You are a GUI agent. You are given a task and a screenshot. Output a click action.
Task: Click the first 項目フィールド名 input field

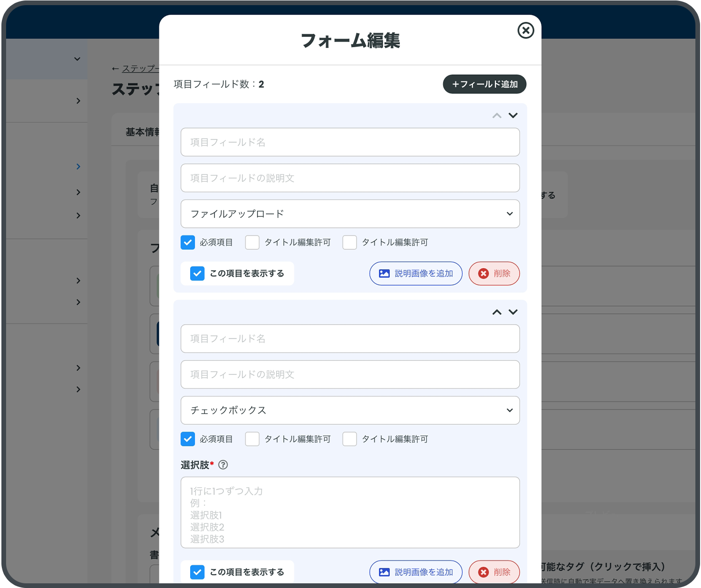(x=350, y=142)
